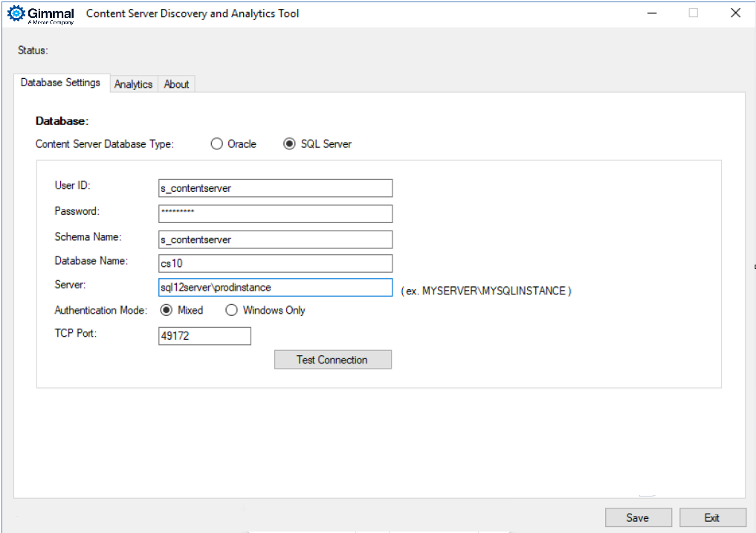Click the window title bar text
This screenshot has width=756, height=533.
(x=193, y=13)
